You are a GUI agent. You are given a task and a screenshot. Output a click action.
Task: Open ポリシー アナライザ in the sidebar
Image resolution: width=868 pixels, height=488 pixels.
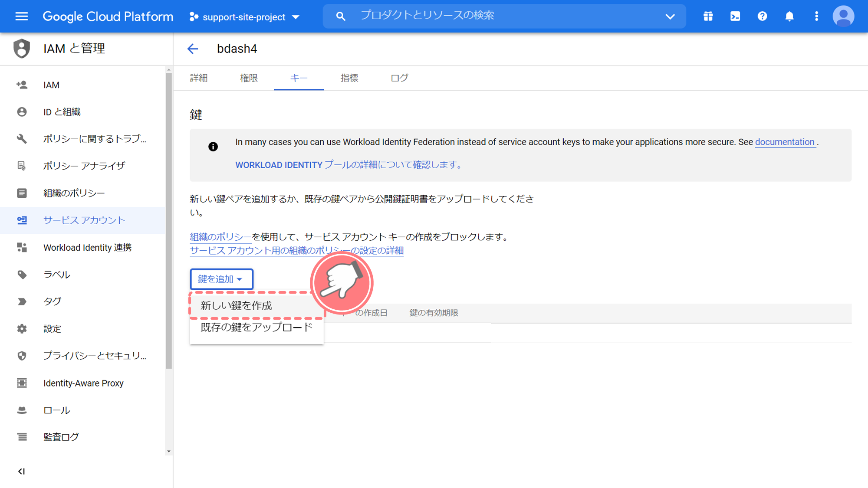tap(82, 166)
